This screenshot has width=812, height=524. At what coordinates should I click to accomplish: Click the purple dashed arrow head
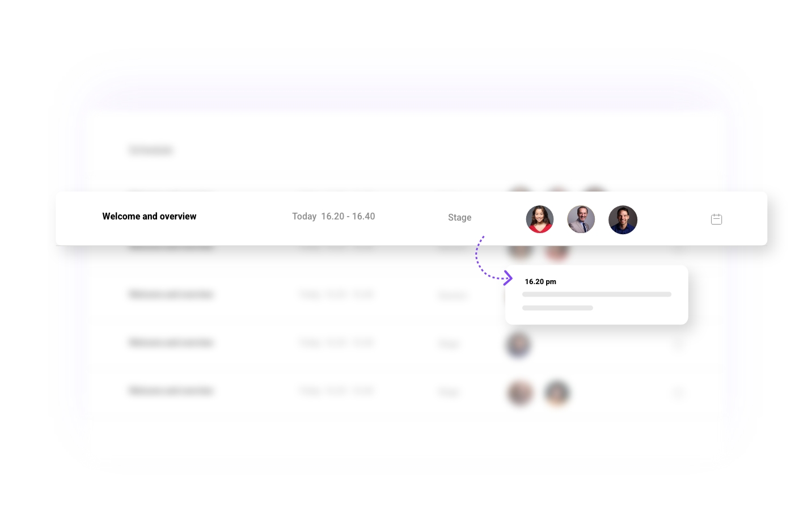(x=508, y=278)
